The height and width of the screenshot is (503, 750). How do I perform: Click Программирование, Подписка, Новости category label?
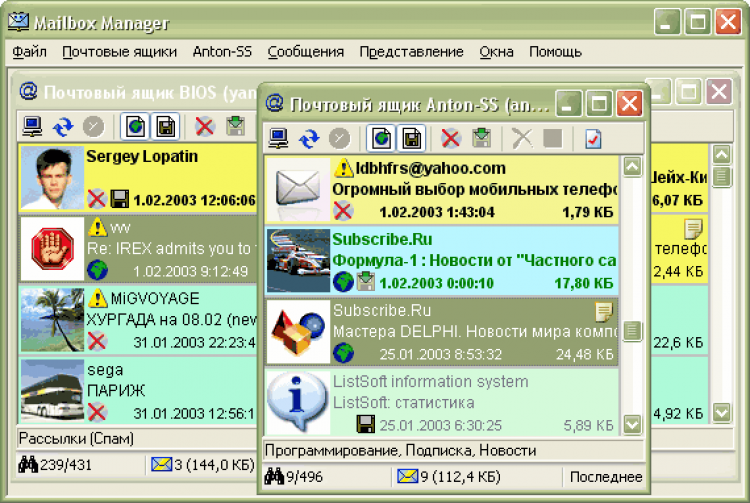[400, 450]
